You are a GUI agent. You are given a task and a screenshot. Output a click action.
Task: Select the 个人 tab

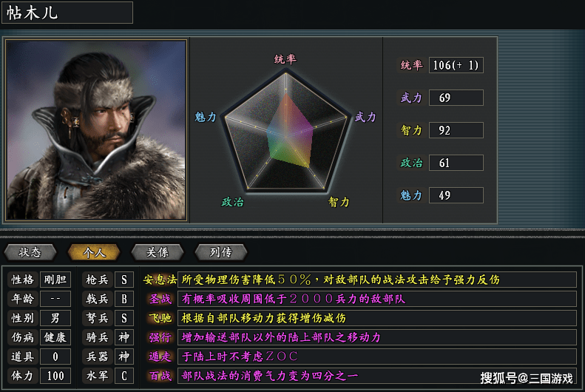coord(94,252)
